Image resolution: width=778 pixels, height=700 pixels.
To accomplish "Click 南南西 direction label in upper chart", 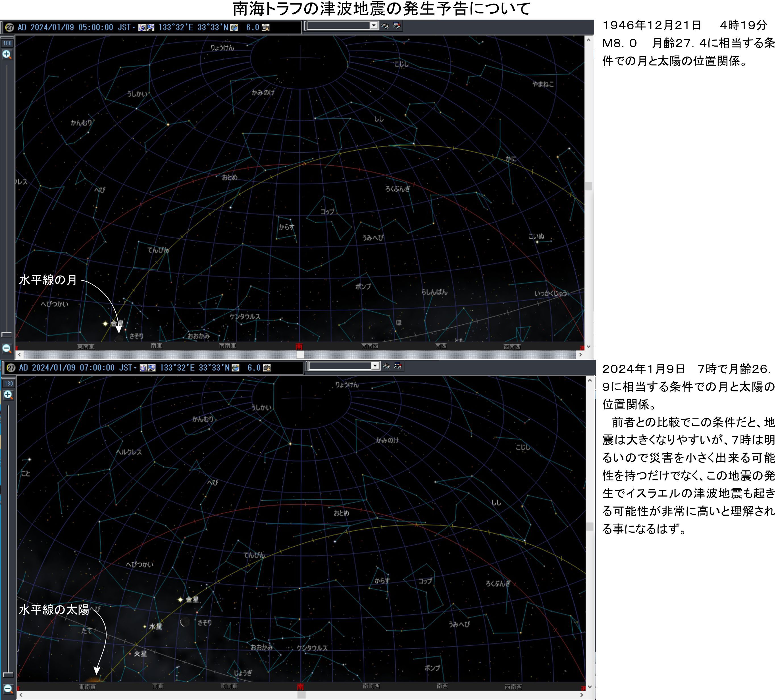I will pos(370,346).
